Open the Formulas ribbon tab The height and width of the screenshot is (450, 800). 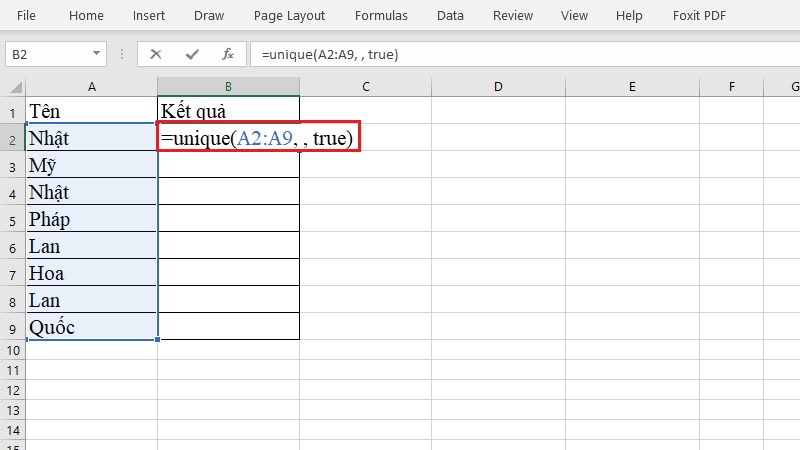381,16
